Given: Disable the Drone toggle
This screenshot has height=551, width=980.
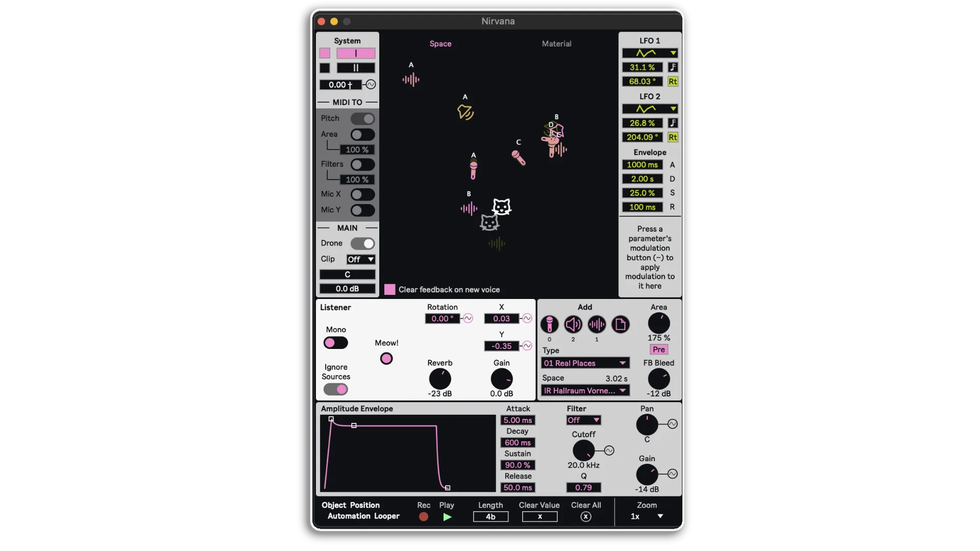Looking at the screenshot, I should tap(362, 243).
